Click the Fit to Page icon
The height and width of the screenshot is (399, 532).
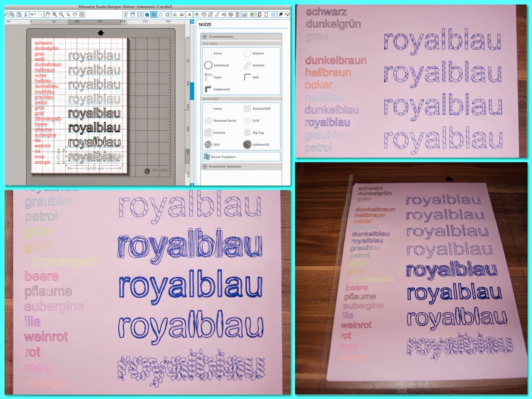pyautogui.click(x=82, y=14)
